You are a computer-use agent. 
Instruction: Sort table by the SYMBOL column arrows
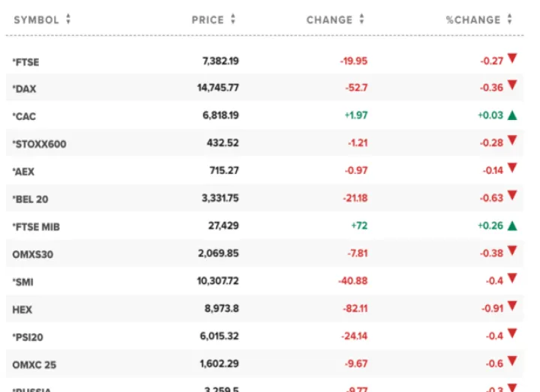(68, 20)
